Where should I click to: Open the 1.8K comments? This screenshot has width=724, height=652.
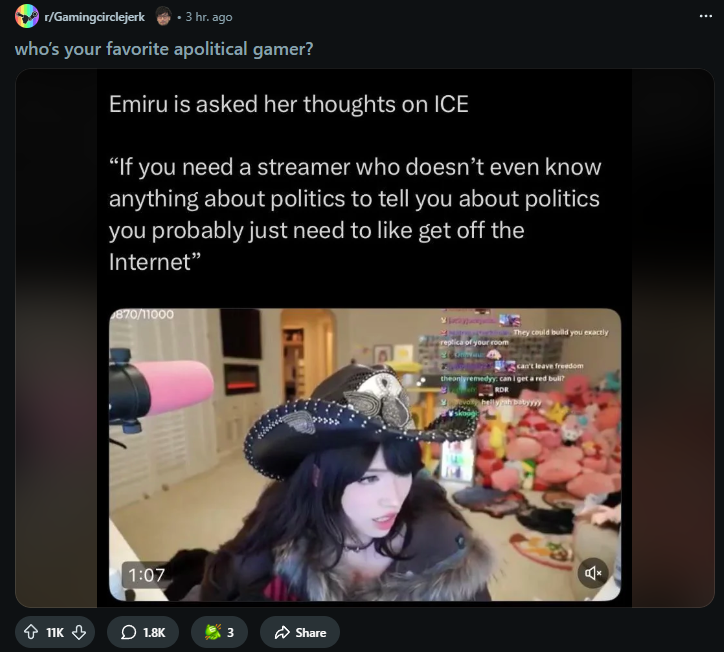(x=143, y=632)
